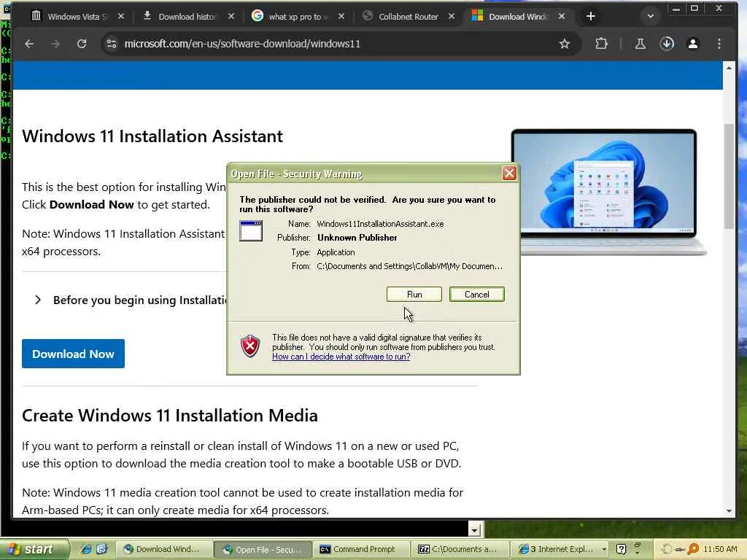The image size is (747, 560).
Task: Expand 'Before you begin using Installation' section
Action: pyautogui.click(x=131, y=300)
